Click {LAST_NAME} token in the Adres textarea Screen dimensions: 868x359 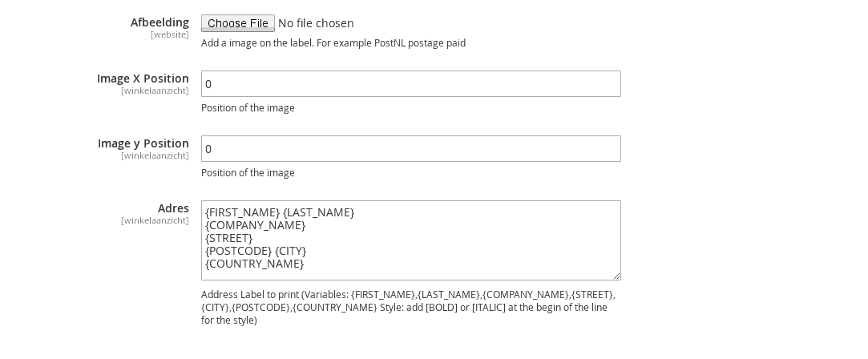coord(319,212)
